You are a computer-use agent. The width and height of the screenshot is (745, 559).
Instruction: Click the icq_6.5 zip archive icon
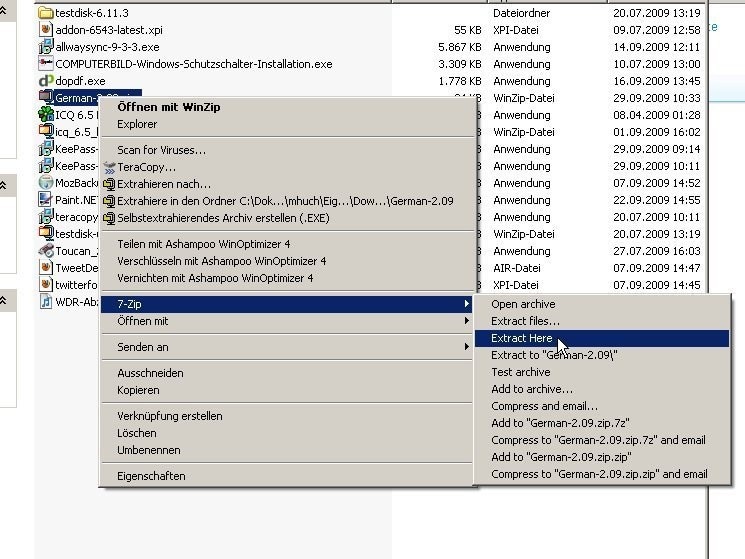point(46,132)
